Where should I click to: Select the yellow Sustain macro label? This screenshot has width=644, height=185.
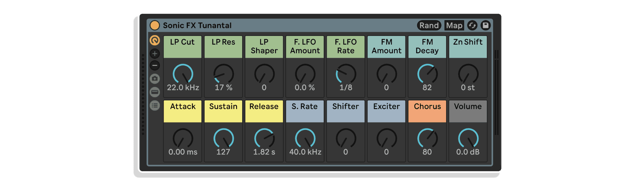223,111
